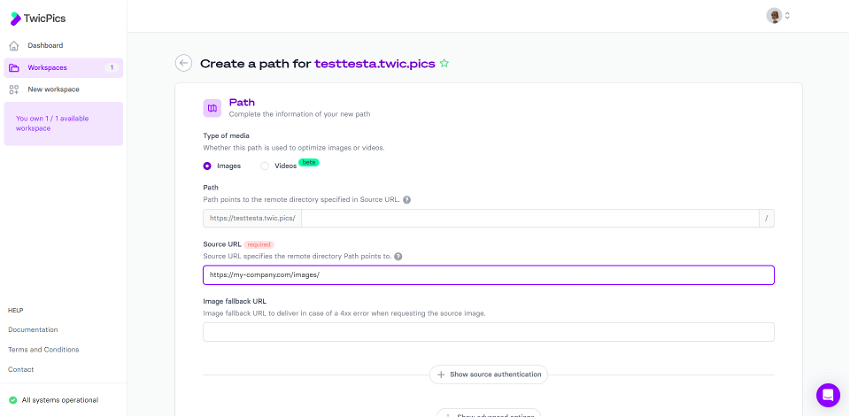Click the You own 1 / 1 available workspace notice

coord(63,124)
